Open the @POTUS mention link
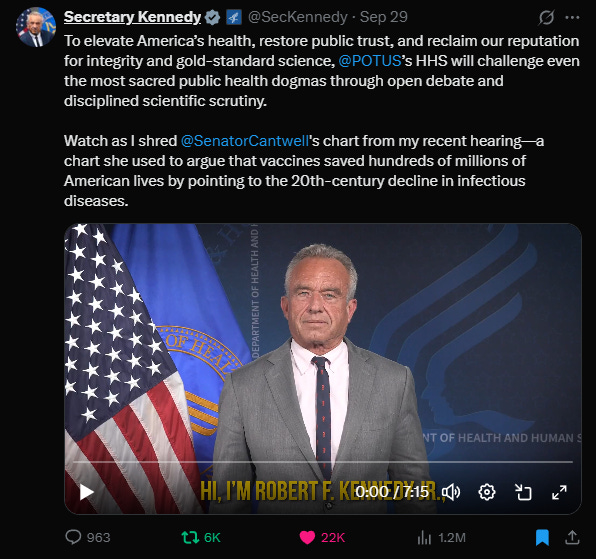The image size is (596, 559). (369, 61)
